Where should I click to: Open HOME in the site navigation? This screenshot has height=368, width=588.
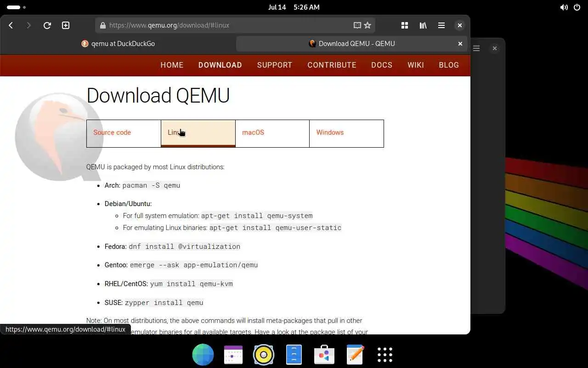(x=172, y=65)
